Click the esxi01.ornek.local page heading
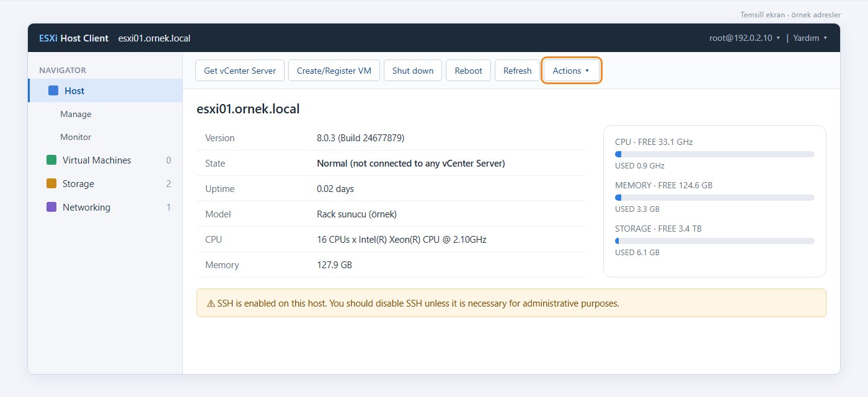Viewport: 868px width, 397px height. (x=248, y=109)
